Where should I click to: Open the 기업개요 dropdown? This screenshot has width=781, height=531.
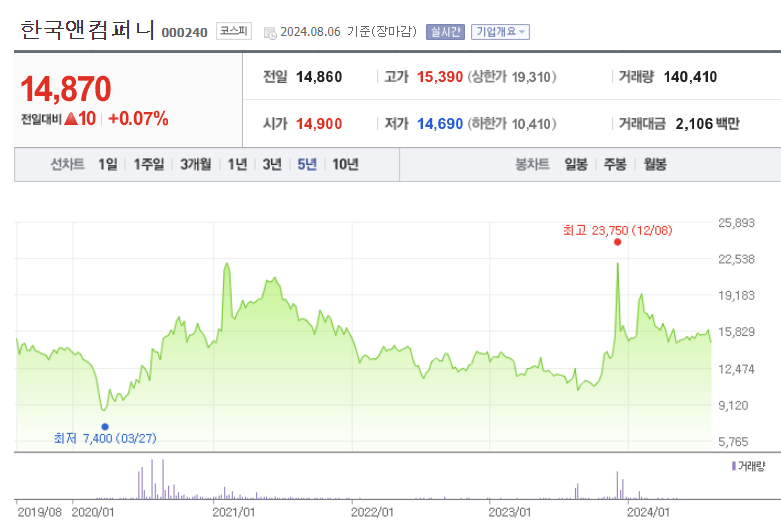tap(500, 32)
